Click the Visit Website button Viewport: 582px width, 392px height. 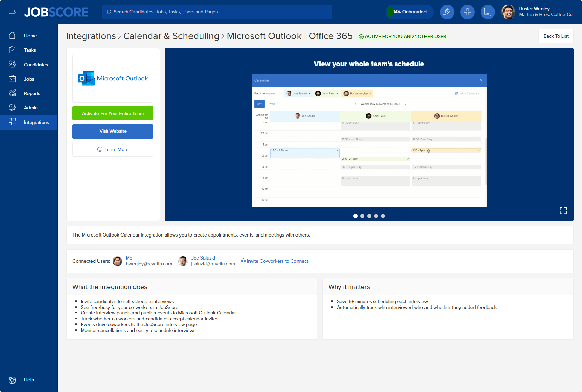click(113, 131)
